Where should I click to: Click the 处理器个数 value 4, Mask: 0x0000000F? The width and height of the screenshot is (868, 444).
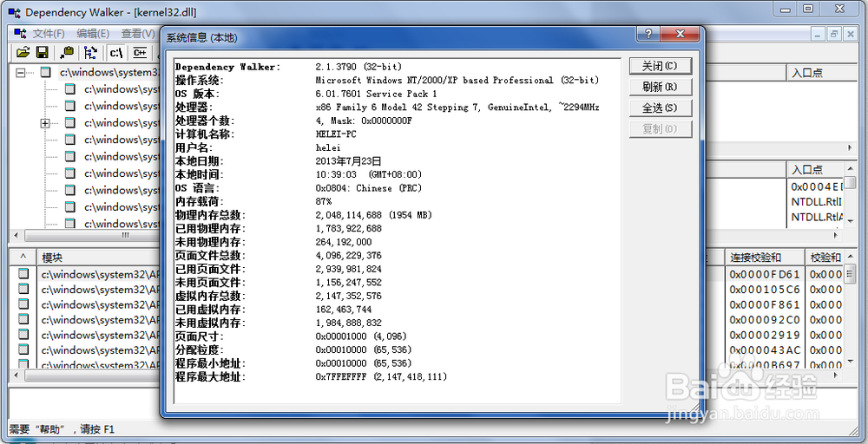pos(364,121)
